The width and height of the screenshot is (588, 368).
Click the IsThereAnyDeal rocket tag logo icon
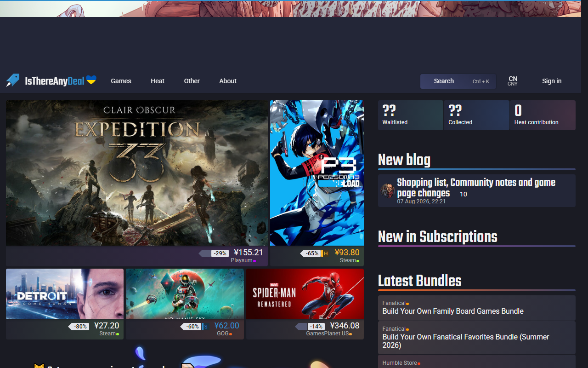click(x=13, y=80)
